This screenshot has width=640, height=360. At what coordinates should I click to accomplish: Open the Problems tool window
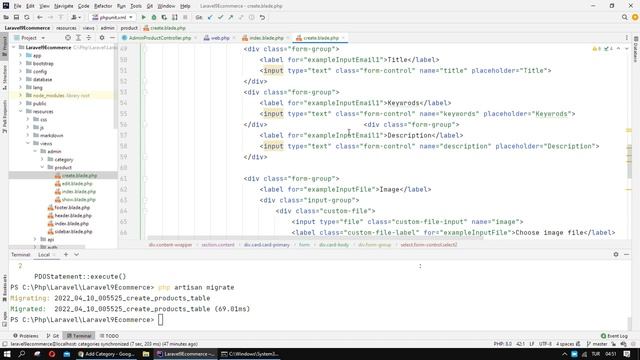tap(26, 336)
